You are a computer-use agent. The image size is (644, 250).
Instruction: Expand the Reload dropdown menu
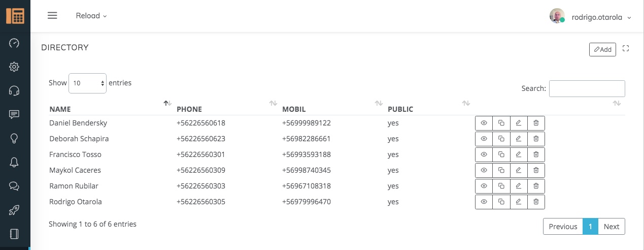pos(91,16)
